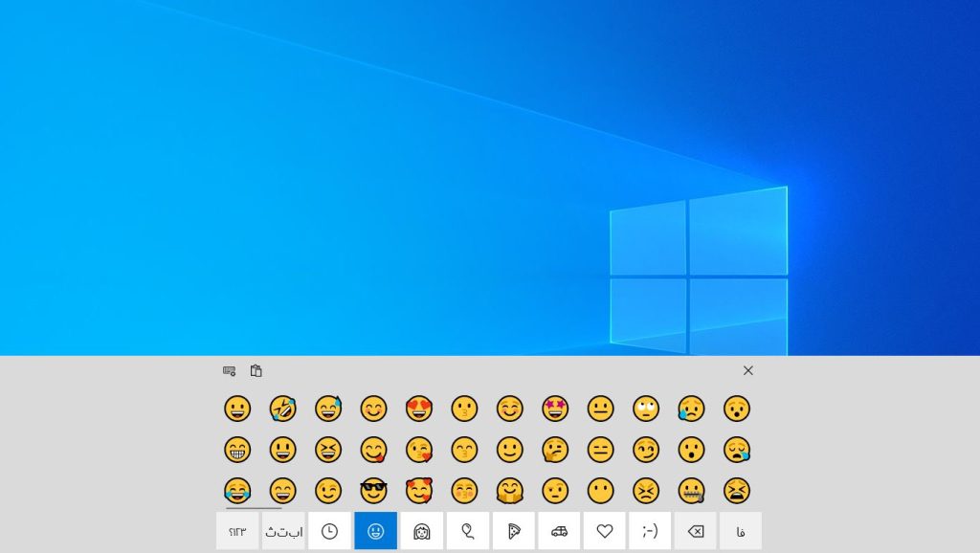Select the smiley faces category tab
Screen dimensions: 980x553
click(x=375, y=531)
